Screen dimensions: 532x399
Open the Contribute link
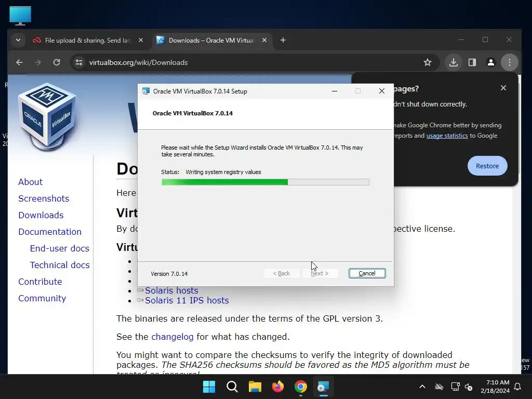click(40, 282)
